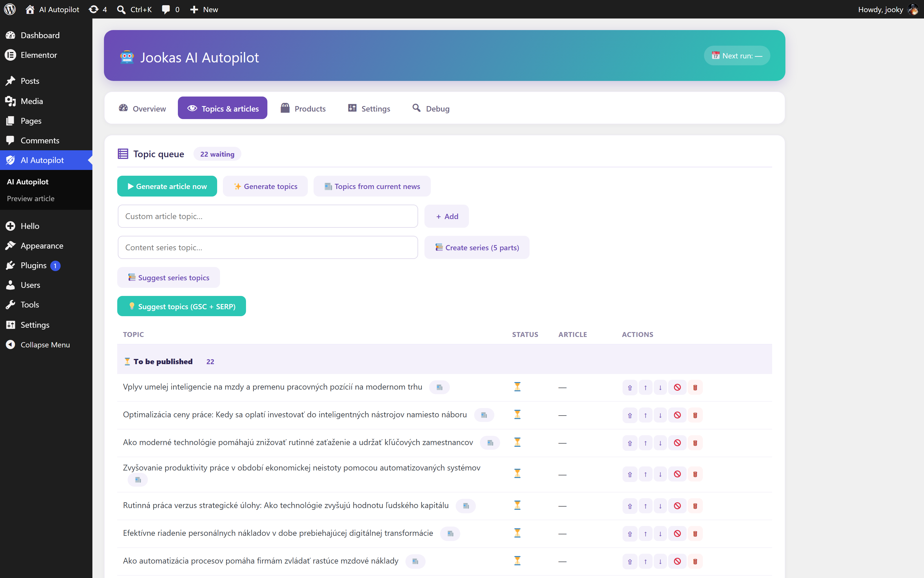Delete the Ako automatizácia procesov topic
924x578 pixels.
click(x=695, y=562)
